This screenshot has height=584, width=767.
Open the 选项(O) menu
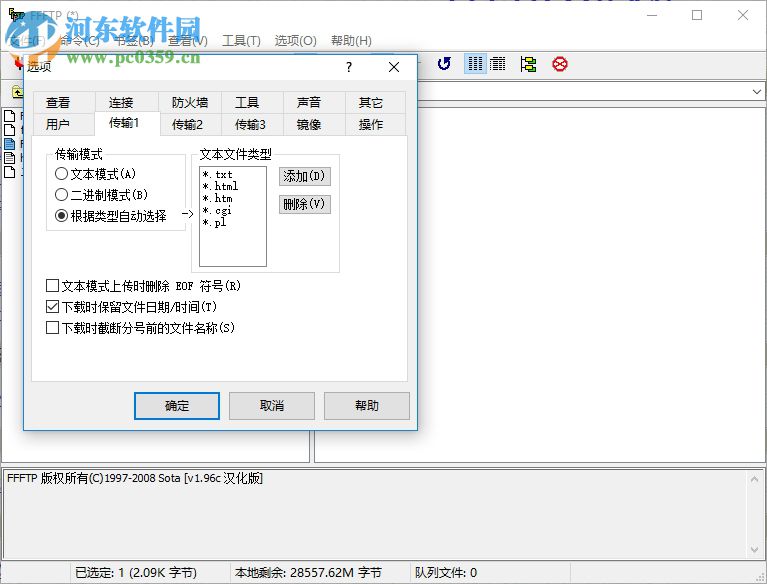[x=295, y=41]
